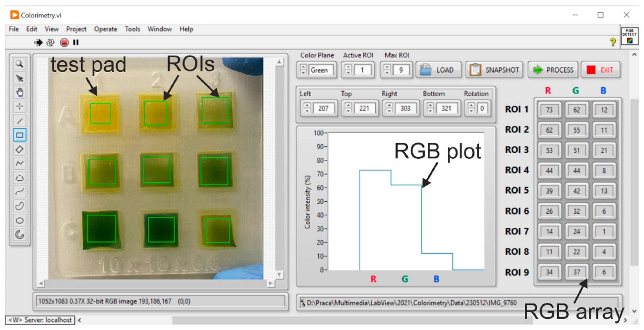Pick the Oval ROI tool
The height and width of the screenshot is (330, 644).
(x=20, y=221)
